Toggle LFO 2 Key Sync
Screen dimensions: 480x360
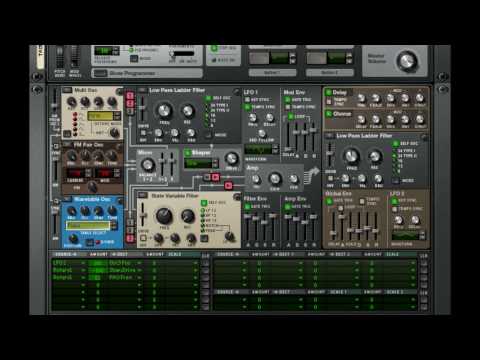pos(395,201)
